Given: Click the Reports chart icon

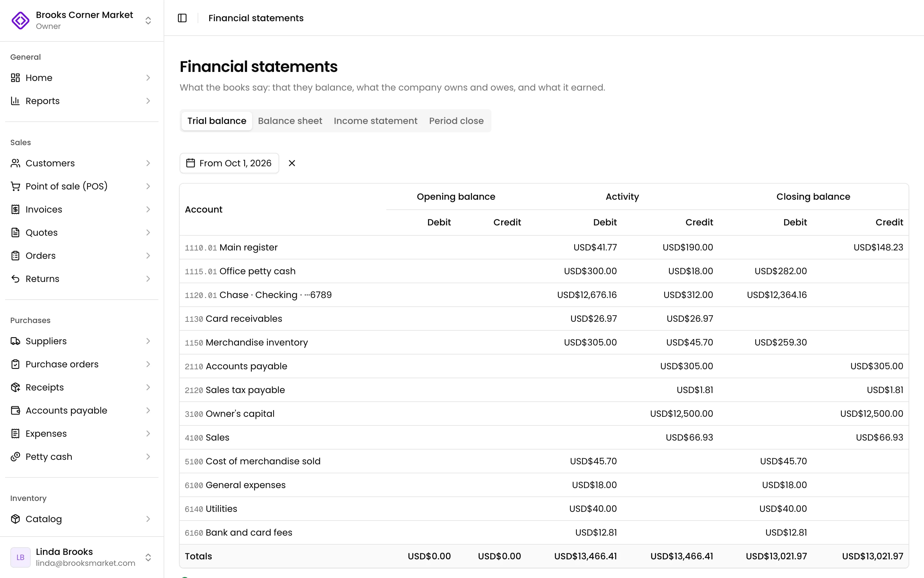Looking at the screenshot, I should tap(15, 101).
